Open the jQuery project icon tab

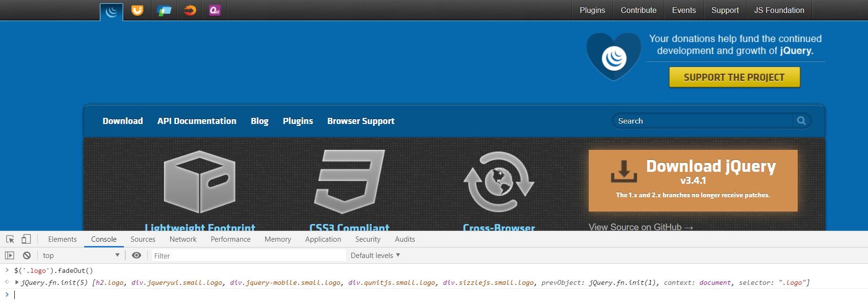pos(111,11)
